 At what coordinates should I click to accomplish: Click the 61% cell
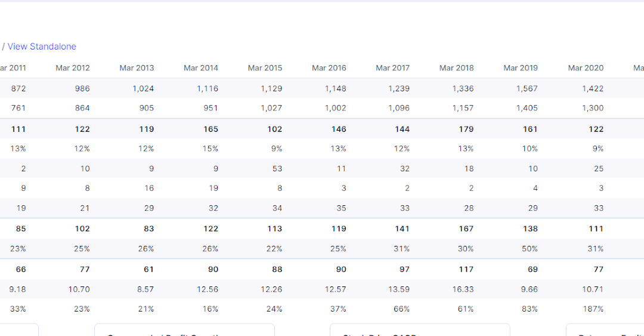[x=466, y=309]
